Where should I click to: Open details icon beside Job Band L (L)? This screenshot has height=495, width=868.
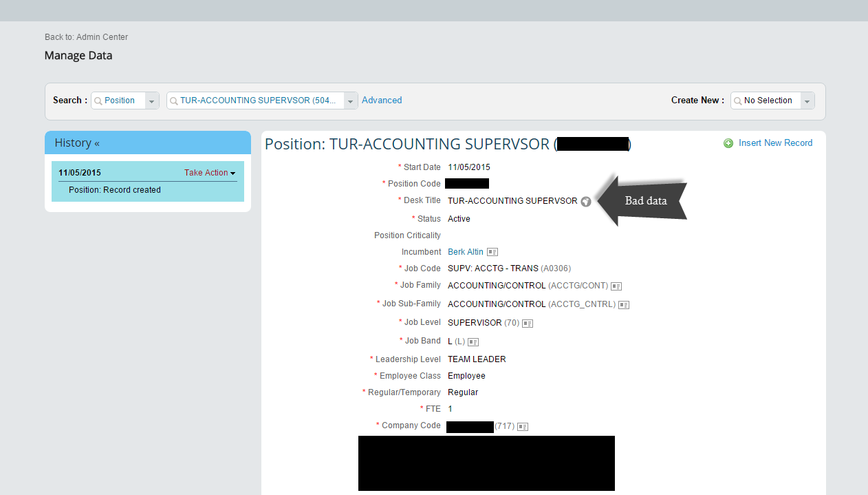pyautogui.click(x=473, y=341)
